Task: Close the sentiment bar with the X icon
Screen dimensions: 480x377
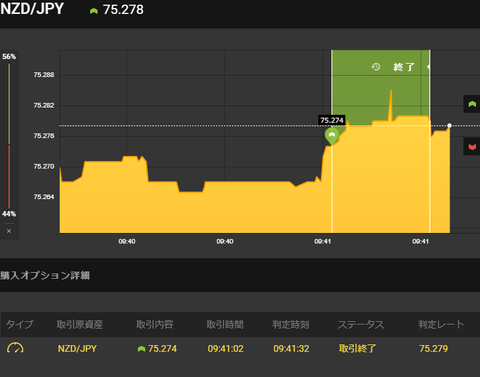Action: (x=9, y=231)
